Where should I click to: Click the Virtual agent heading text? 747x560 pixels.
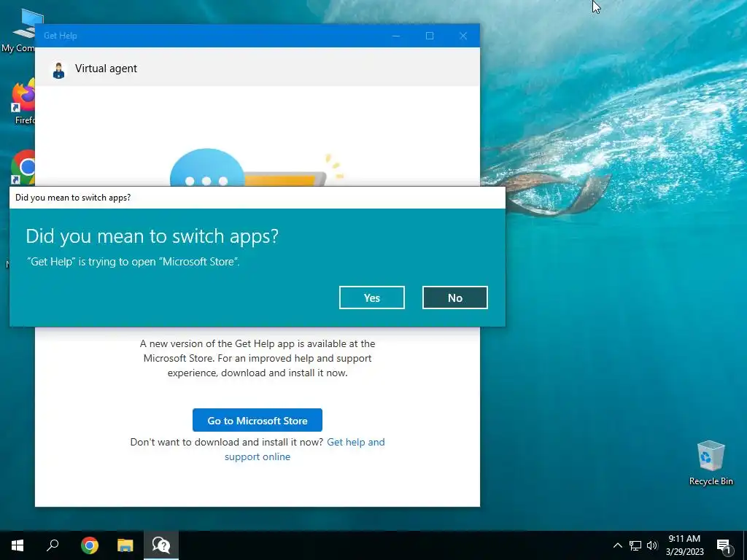[106, 69]
